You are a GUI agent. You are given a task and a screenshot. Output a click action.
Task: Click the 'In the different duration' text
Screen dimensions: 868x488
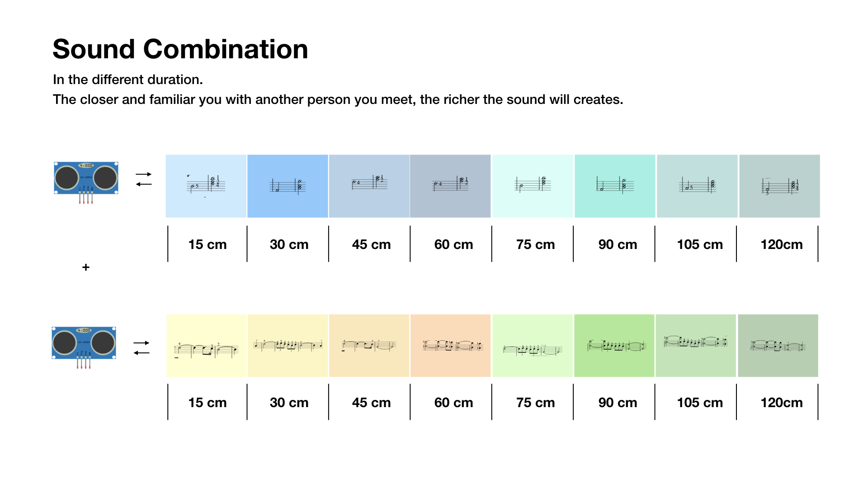[128, 80]
